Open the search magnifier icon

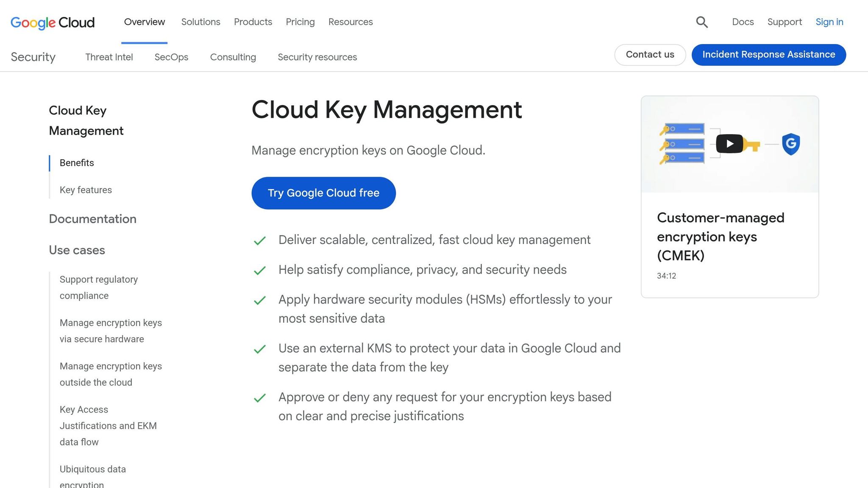point(702,22)
